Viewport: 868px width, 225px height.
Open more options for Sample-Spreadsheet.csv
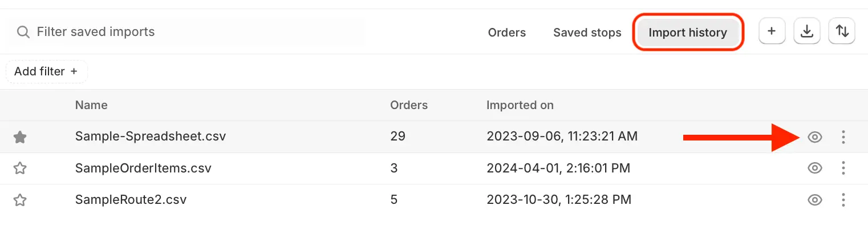pos(843,137)
